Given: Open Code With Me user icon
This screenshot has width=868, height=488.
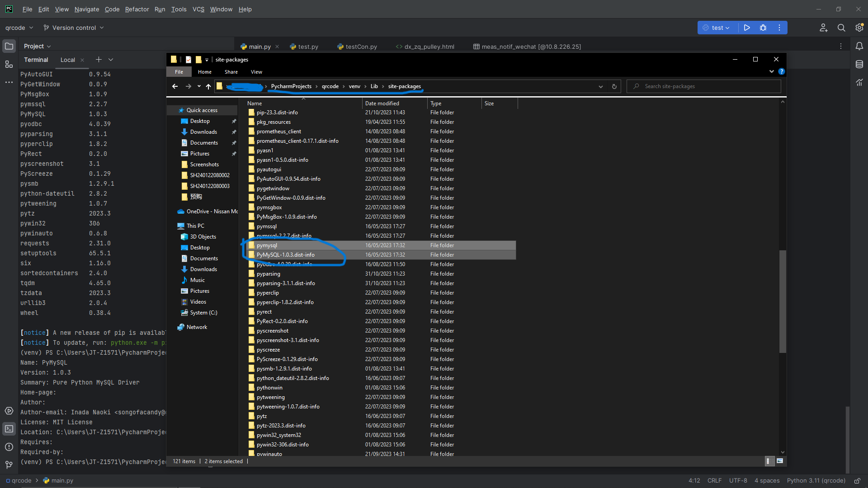Looking at the screenshot, I should tap(824, 28).
